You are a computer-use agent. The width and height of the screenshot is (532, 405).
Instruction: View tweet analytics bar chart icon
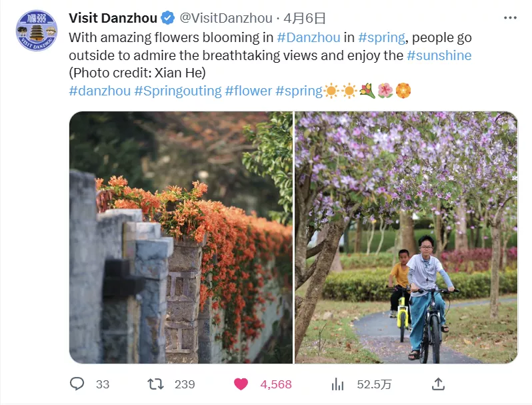pyautogui.click(x=337, y=384)
